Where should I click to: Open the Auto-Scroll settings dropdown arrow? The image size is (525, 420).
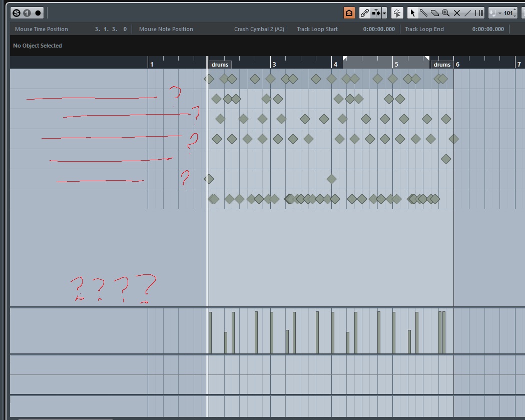(384, 14)
